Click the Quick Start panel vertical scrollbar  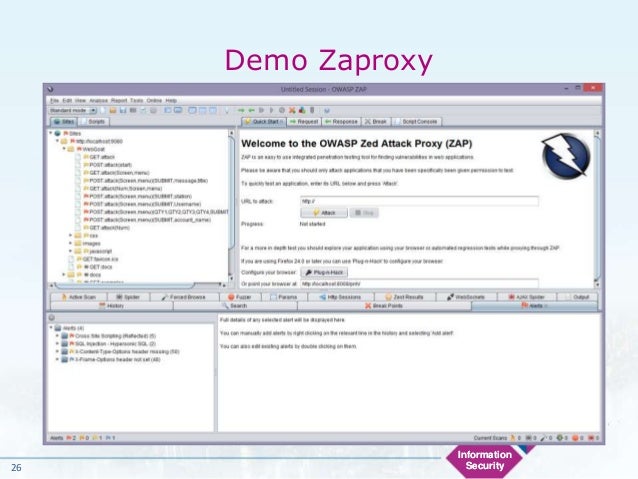coord(597,208)
